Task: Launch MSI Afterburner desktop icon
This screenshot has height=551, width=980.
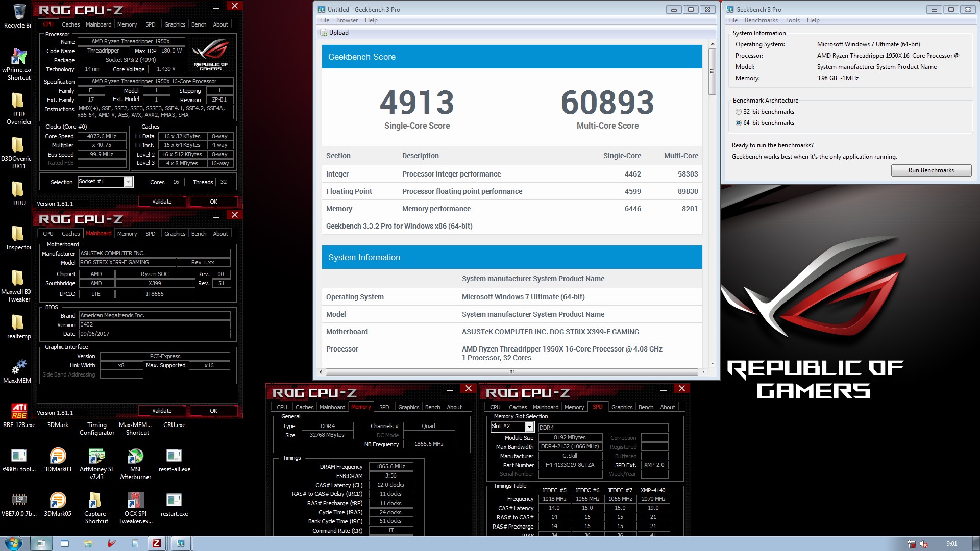Action: (x=135, y=456)
